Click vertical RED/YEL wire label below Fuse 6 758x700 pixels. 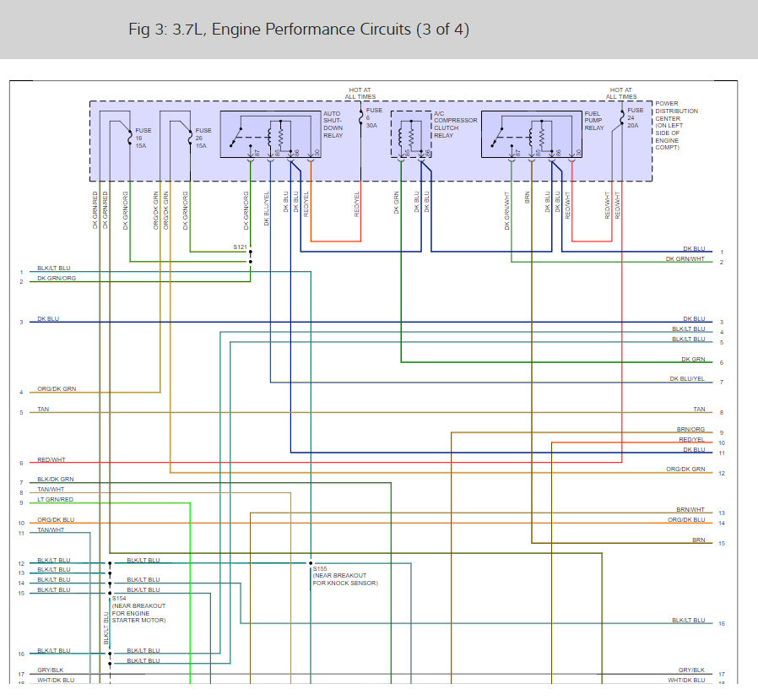[x=357, y=204]
